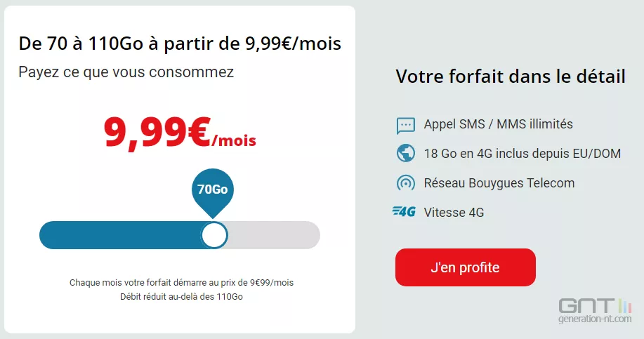Screen dimensions: 644x339
Task: Click the globe icon for EU/DOM data
Action: tap(406, 153)
